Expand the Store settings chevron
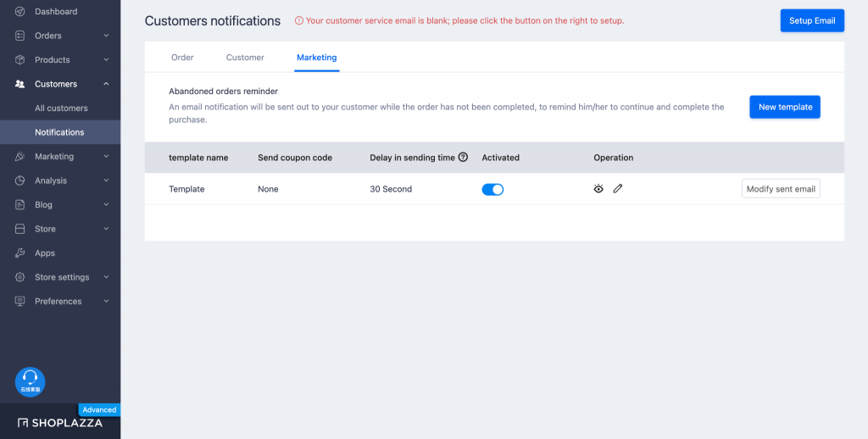The image size is (868, 439). point(106,277)
